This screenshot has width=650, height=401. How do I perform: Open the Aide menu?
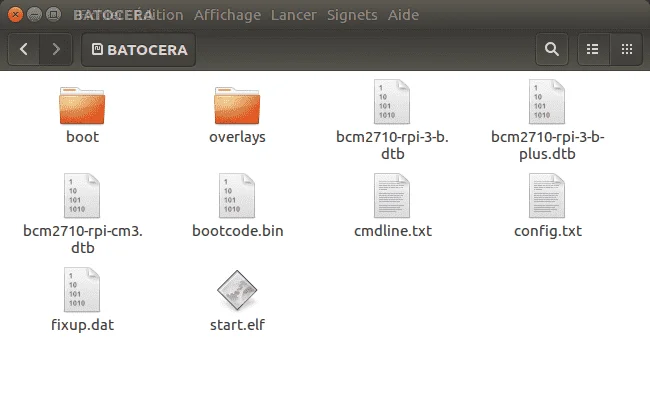click(403, 15)
